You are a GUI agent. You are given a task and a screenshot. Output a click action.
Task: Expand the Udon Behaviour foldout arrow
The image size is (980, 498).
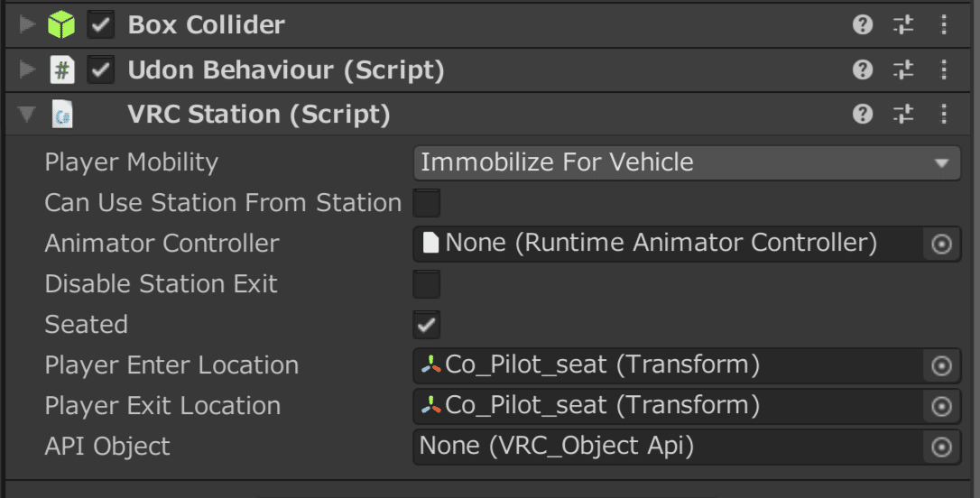click(27, 69)
